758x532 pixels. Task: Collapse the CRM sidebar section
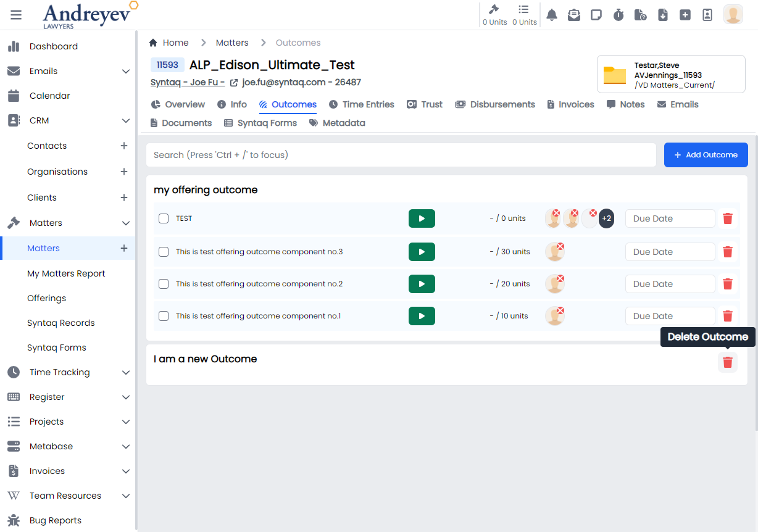click(126, 120)
